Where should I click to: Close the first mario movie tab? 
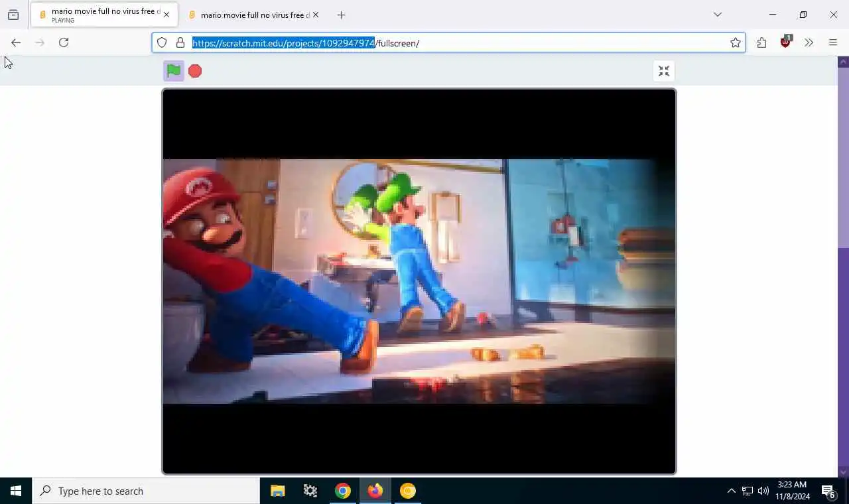tap(166, 15)
